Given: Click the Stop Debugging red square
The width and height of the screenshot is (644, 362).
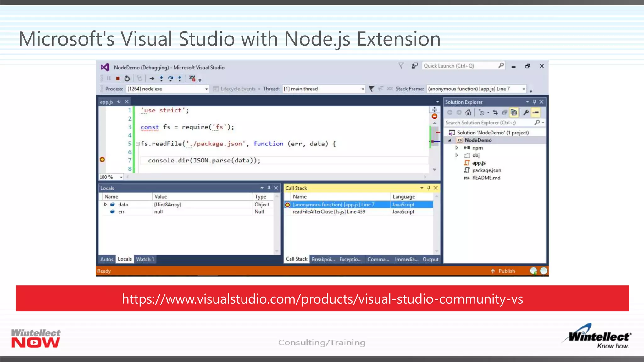Looking at the screenshot, I should 118,79.
